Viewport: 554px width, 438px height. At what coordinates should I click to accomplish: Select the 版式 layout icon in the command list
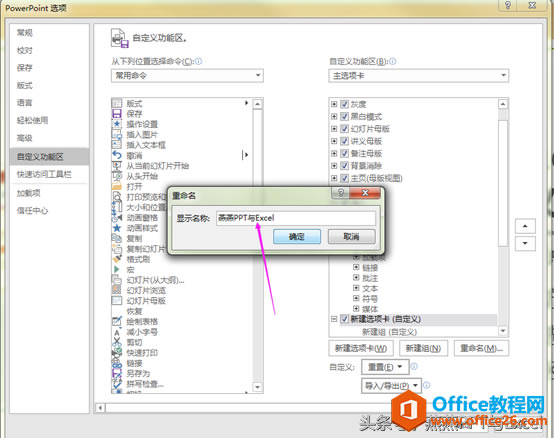[117, 103]
